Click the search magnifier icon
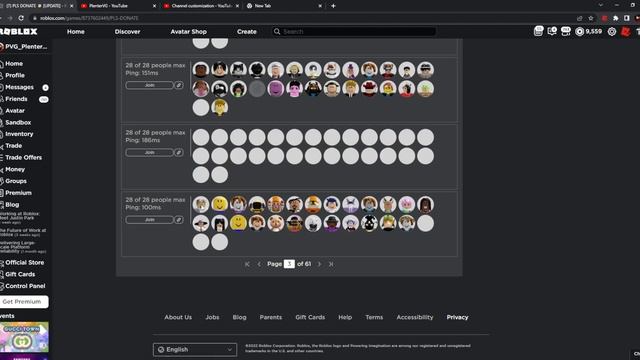Image resolution: width=640 pixels, height=360 pixels. click(x=277, y=31)
